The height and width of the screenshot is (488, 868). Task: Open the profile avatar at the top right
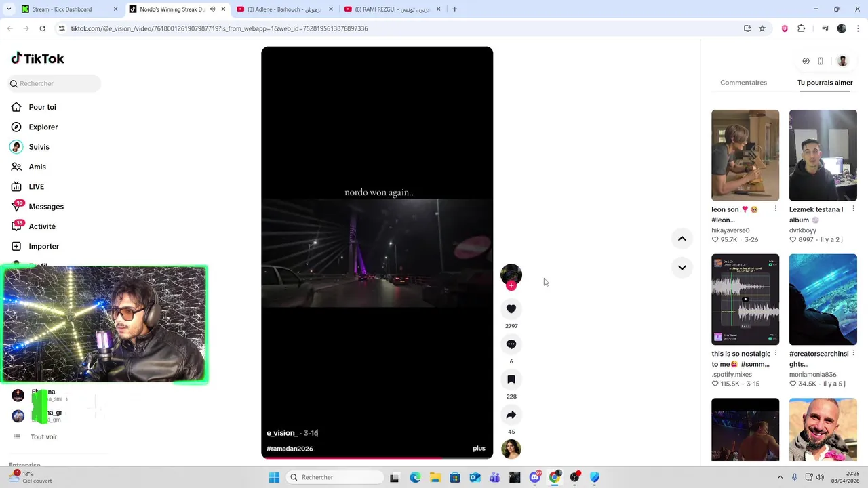point(842,61)
